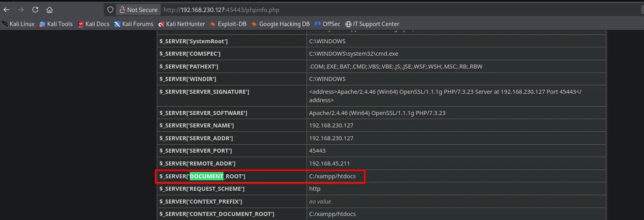Open the browser home page icon
644x220 pixels.
(49, 10)
